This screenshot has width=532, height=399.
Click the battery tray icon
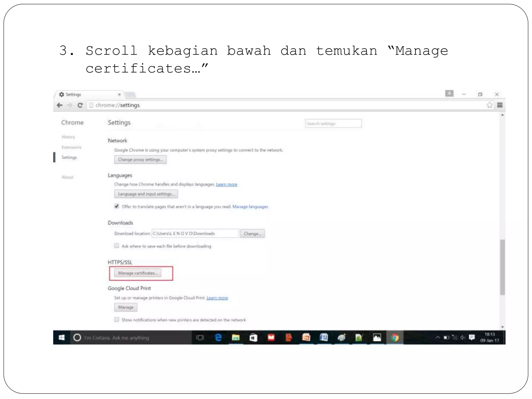(446, 337)
